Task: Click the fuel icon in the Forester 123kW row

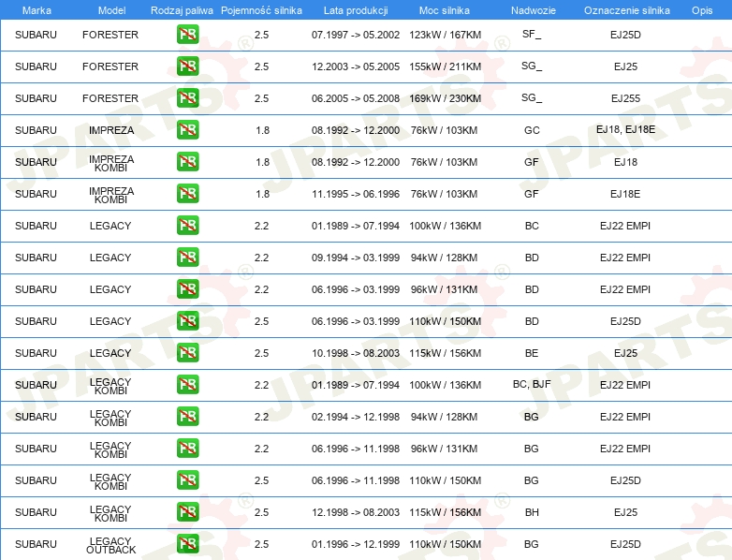Action: 187,35
